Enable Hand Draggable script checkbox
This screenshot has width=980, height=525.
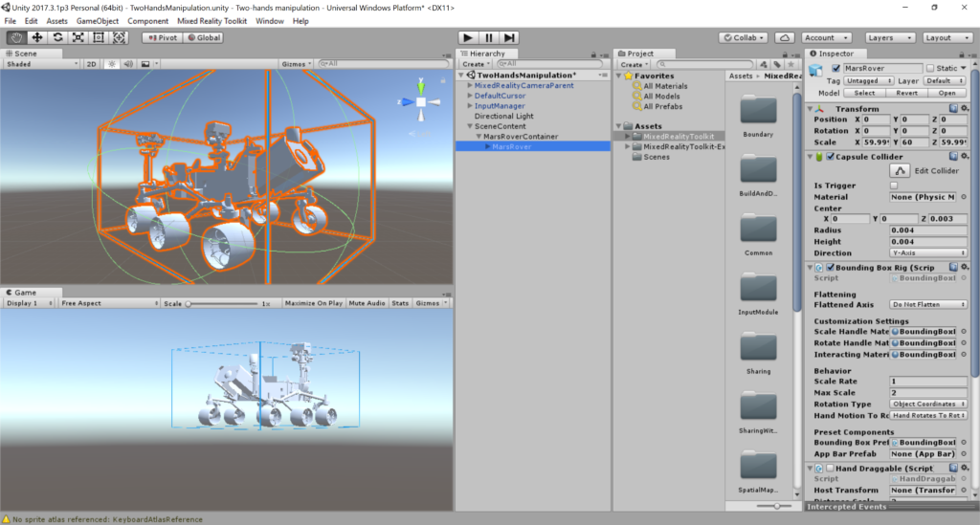click(831, 468)
